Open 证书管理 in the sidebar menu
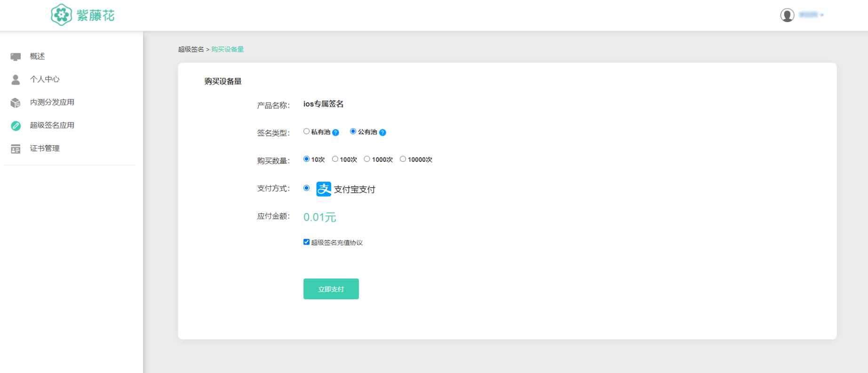868x373 pixels. coord(45,149)
